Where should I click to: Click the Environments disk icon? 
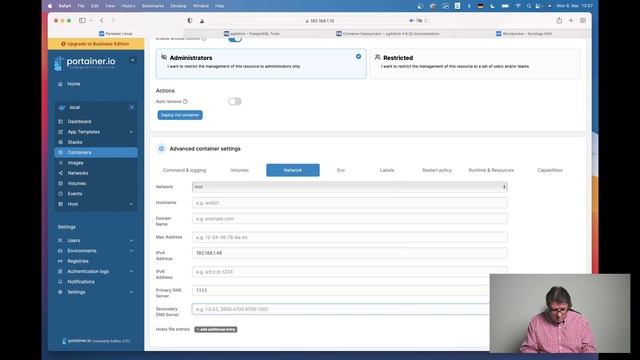pyautogui.click(x=60, y=251)
